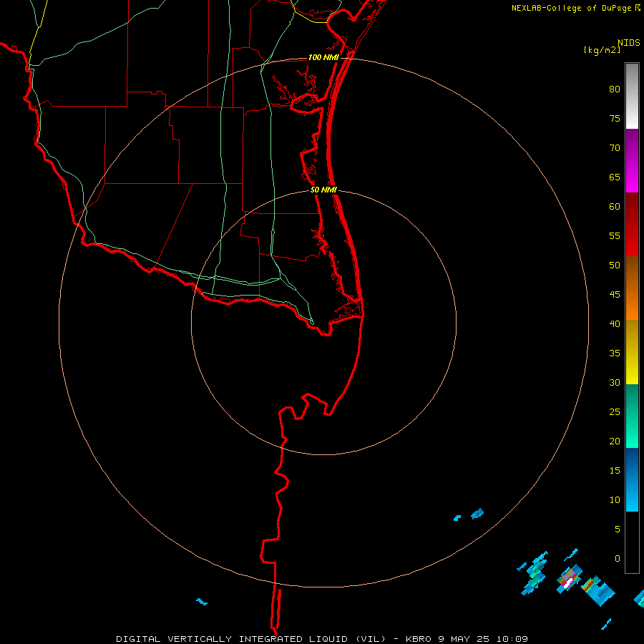Viewport: 644px width, 644px height.
Task: Click the 65 value on the VIL scale
Action: click(x=615, y=177)
